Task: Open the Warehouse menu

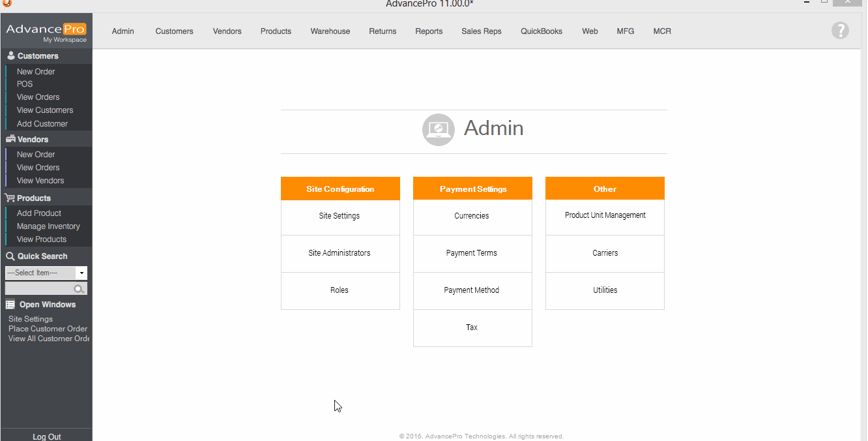Action: tap(330, 31)
